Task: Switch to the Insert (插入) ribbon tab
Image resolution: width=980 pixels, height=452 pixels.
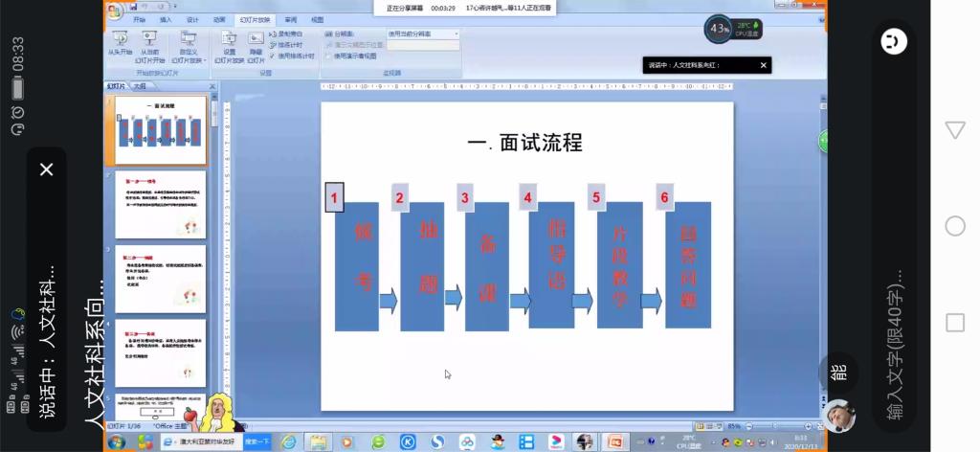Action: pos(166,19)
